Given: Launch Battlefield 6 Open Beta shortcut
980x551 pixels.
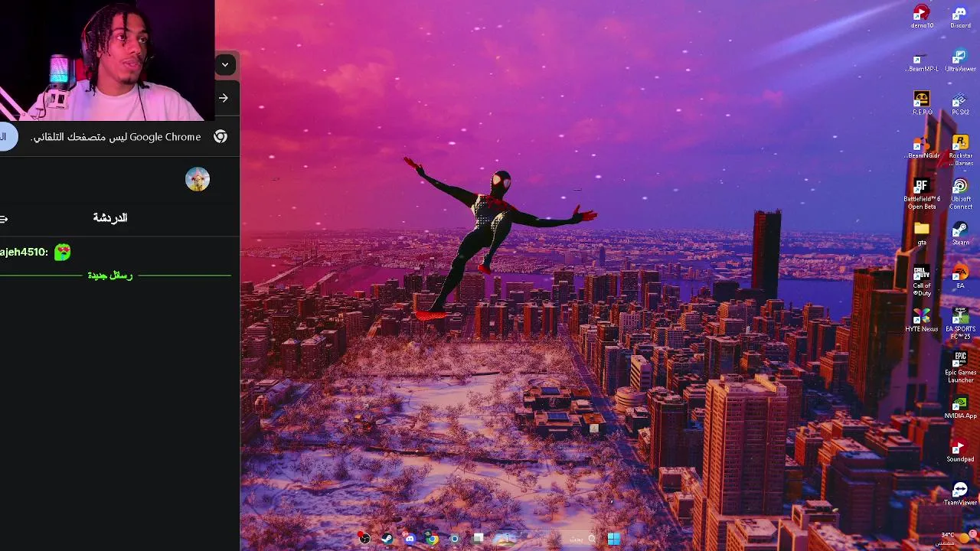Looking at the screenshot, I should 922,194.
